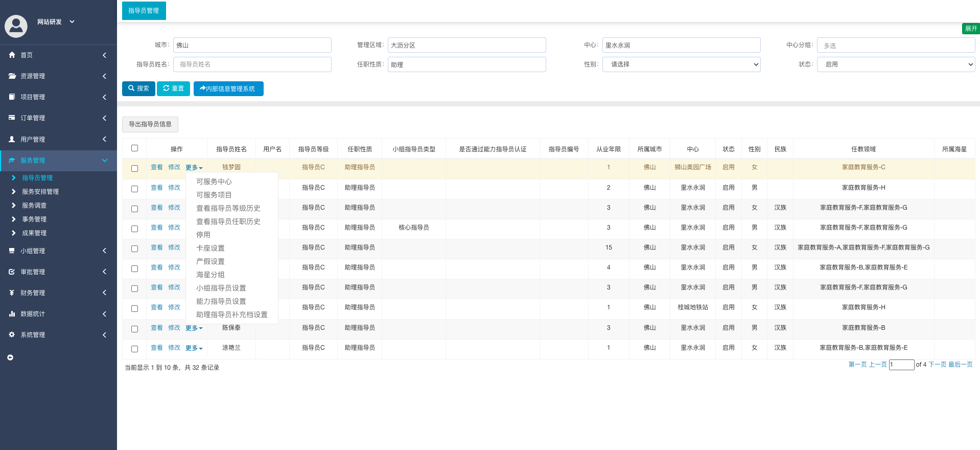The height and width of the screenshot is (450, 980).
Task: Open 成果管理 submenu item
Action: tap(34, 233)
